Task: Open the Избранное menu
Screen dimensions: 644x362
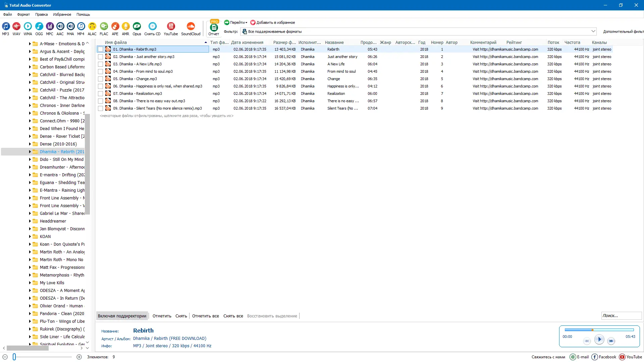Action: coord(62,14)
